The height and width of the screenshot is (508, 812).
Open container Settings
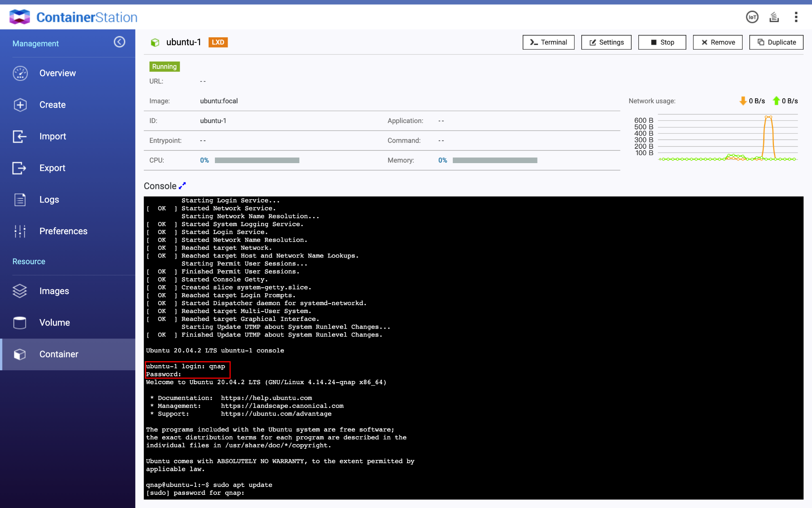point(606,42)
